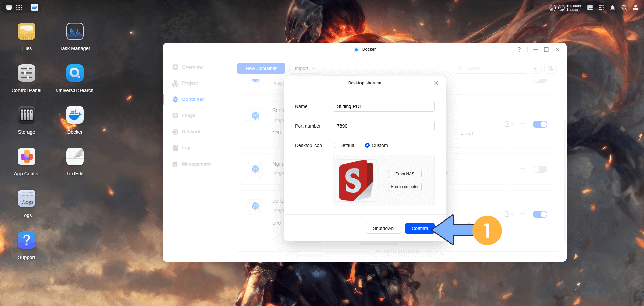Click the show desktop icon in top bar

click(9, 7)
